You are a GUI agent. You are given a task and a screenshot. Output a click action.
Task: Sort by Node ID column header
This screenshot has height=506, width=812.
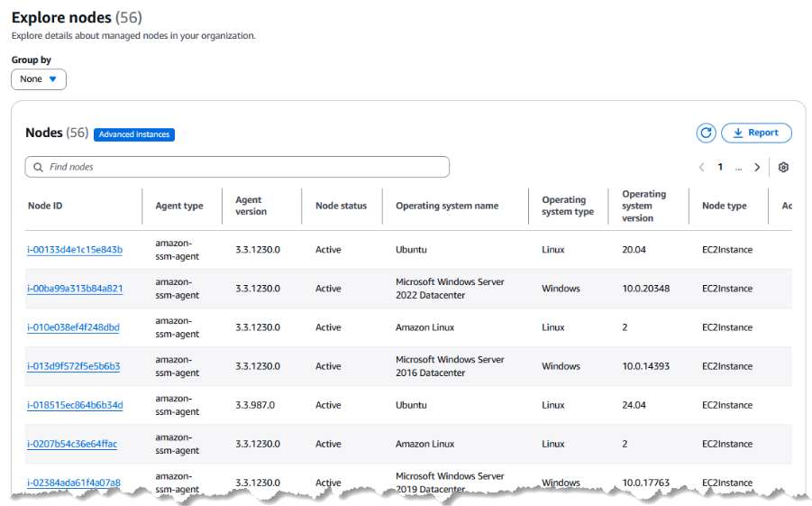coord(45,206)
